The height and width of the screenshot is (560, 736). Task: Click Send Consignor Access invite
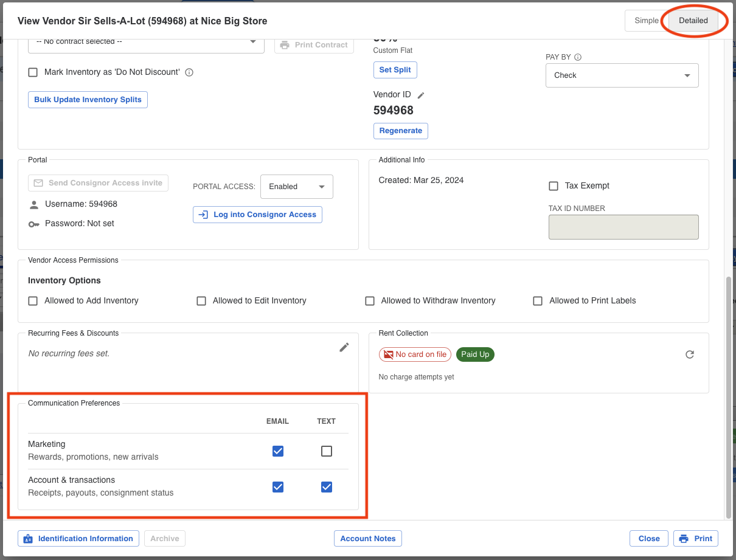click(98, 183)
